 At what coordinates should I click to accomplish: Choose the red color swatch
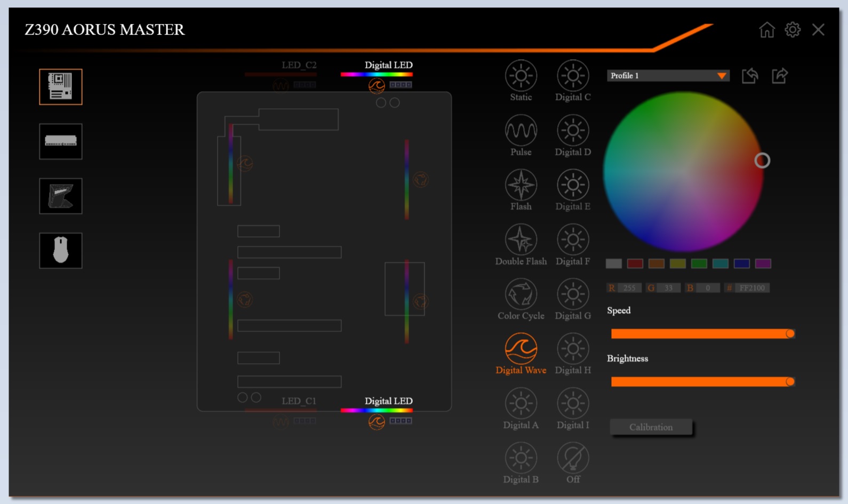point(635,263)
